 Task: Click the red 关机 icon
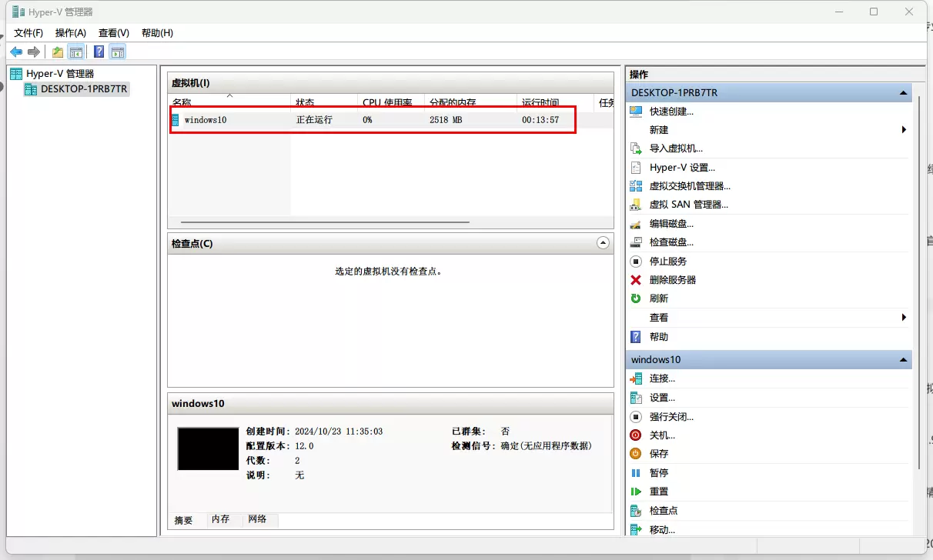636,435
